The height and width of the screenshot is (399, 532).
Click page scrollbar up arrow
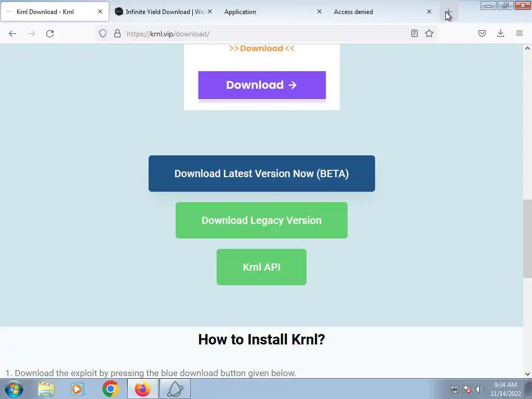528,48
